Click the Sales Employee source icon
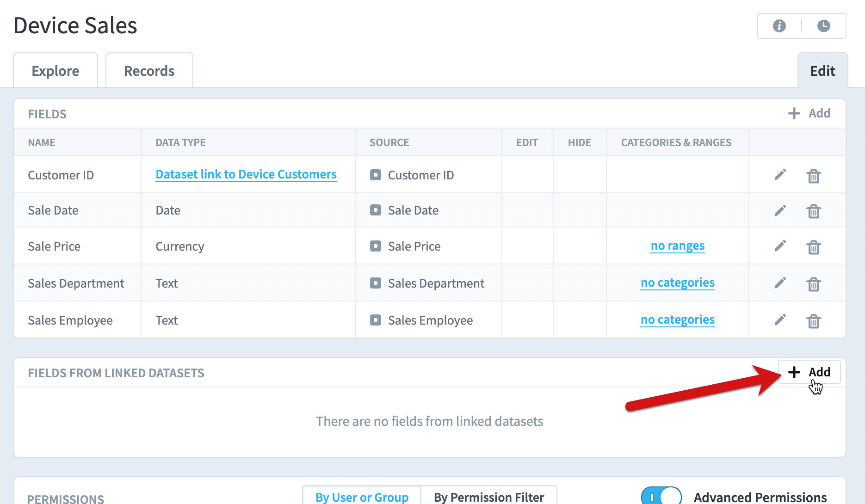Screen dimensions: 865x504 click(x=376, y=320)
